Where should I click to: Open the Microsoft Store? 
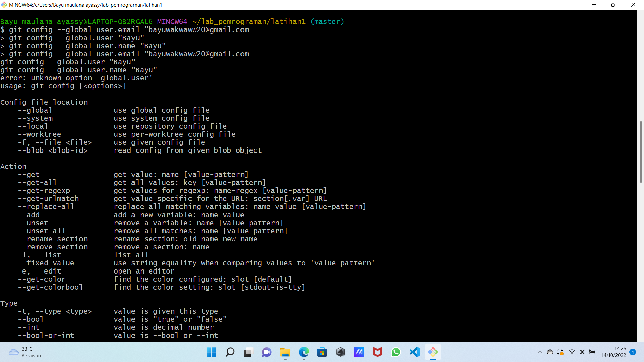[322, 352]
